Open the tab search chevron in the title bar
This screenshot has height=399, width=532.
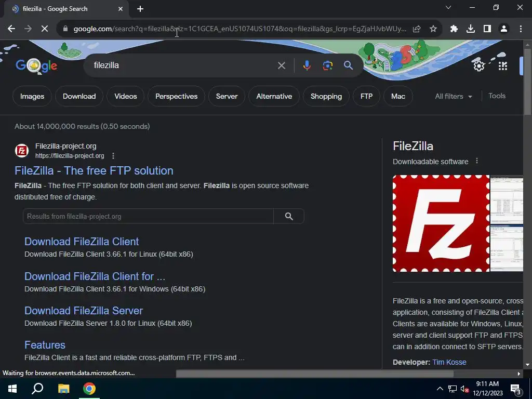click(x=448, y=7)
